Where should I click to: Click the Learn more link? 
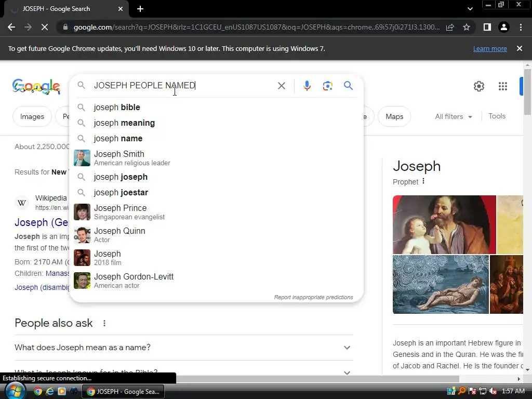pos(490,48)
